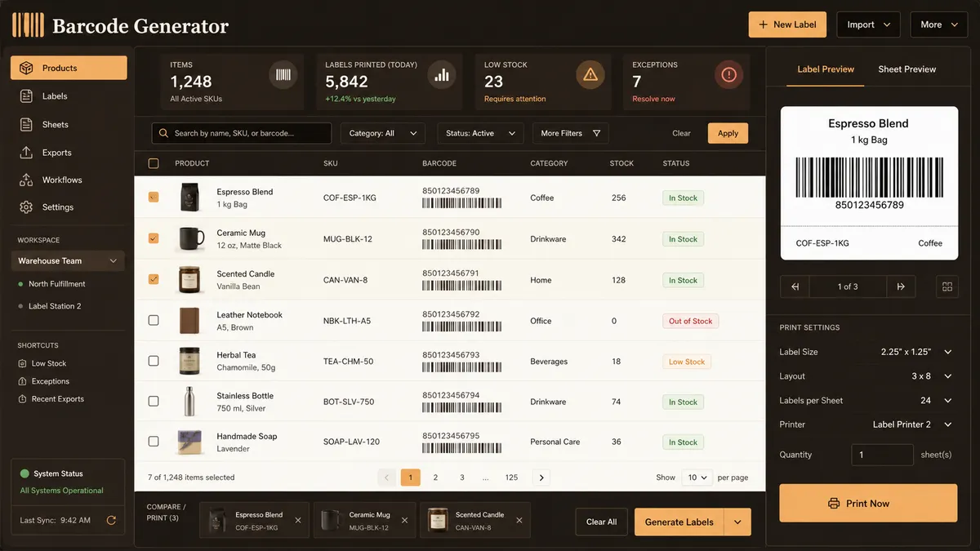Click the barcode icon on Items card

click(283, 75)
